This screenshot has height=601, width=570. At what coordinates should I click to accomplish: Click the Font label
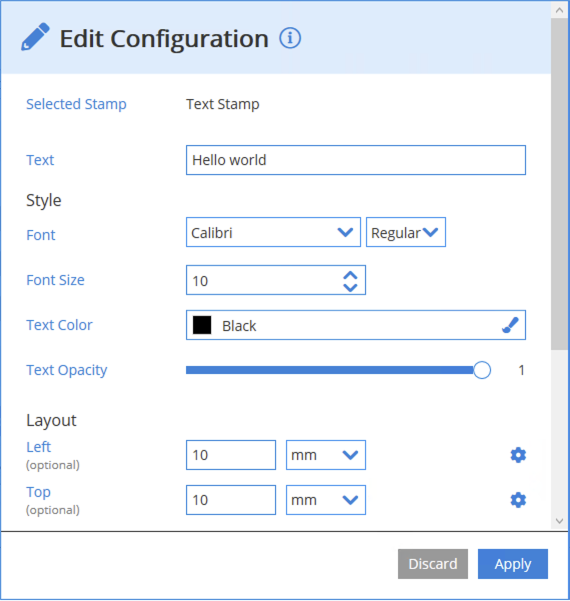pyautogui.click(x=41, y=235)
